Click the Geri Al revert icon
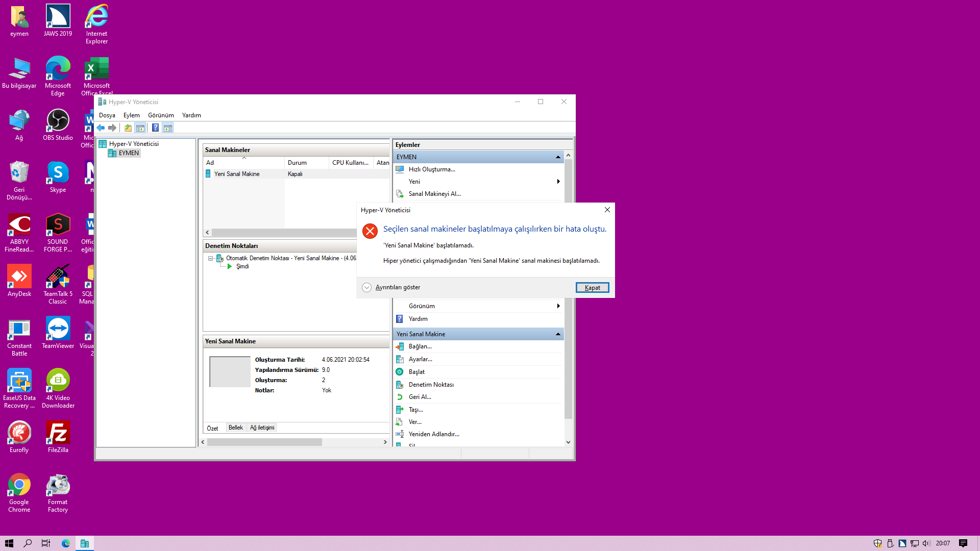Image resolution: width=980 pixels, height=551 pixels. click(400, 397)
